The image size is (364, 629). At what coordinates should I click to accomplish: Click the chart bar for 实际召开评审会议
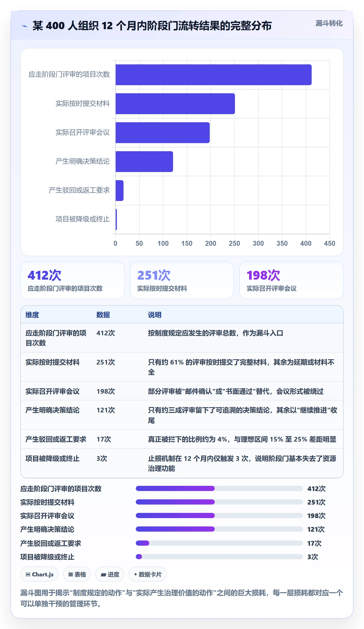pyautogui.click(x=162, y=133)
